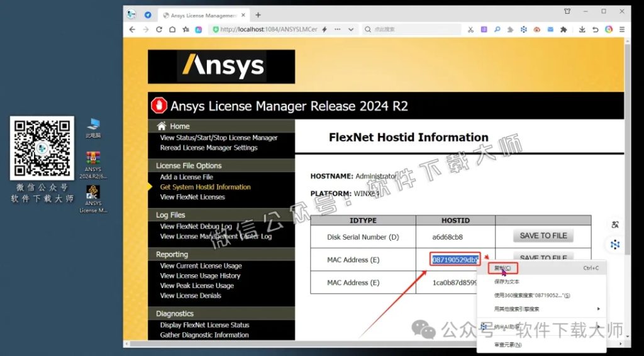The image size is (644, 356).
Task: Open View Current License Usage
Action: click(x=201, y=266)
